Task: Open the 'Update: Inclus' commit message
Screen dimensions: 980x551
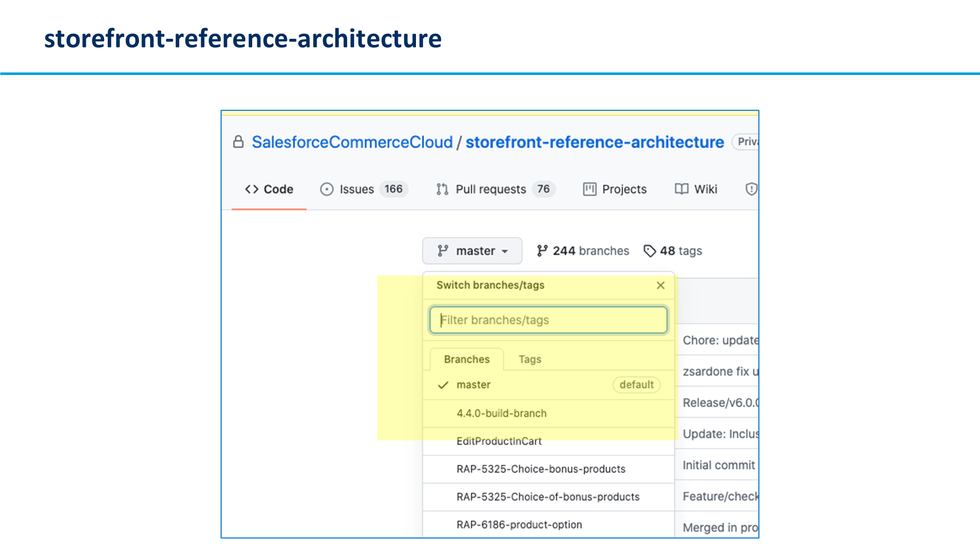Action: (x=721, y=434)
